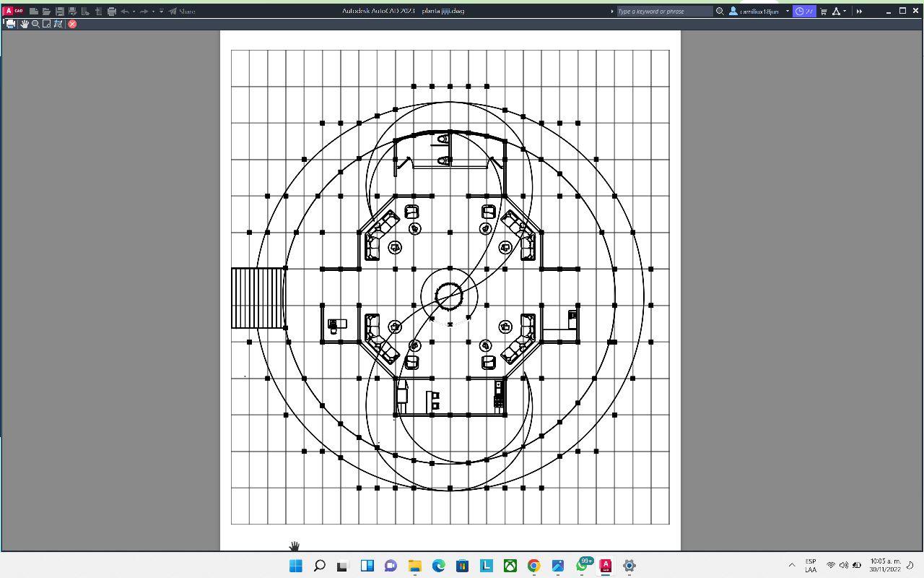Open the camiliux18jun account menu

point(759,12)
